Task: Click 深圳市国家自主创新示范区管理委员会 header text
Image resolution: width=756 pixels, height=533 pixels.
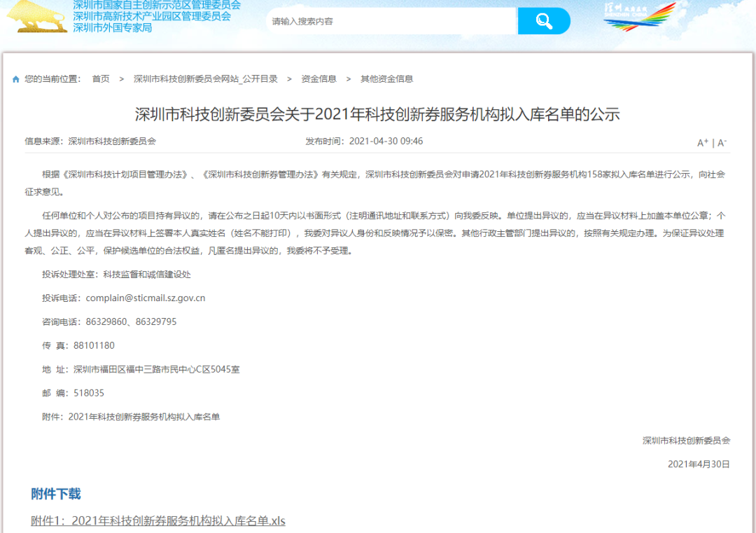Action: pos(156,5)
